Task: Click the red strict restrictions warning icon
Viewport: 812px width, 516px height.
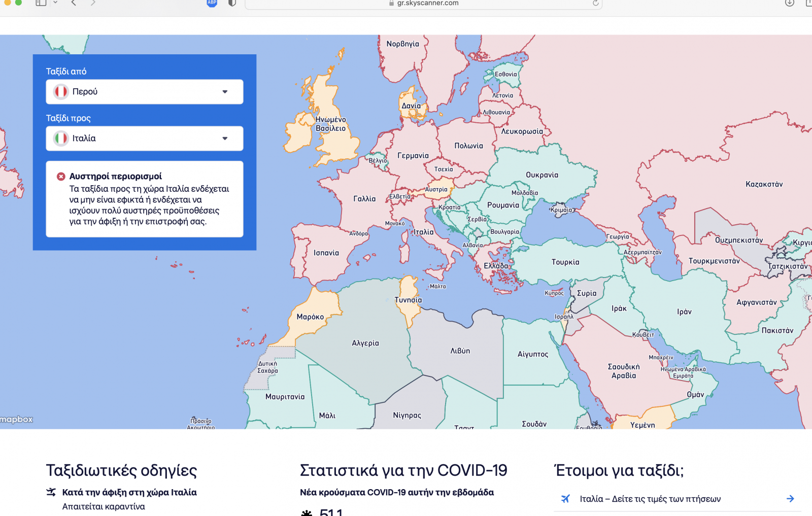Action: [x=61, y=177]
